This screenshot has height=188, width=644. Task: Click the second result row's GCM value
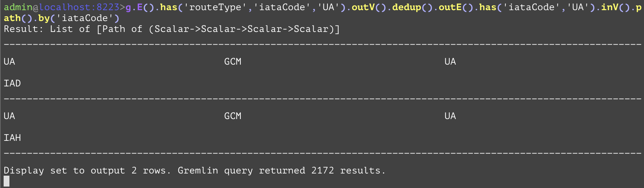(x=232, y=116)
